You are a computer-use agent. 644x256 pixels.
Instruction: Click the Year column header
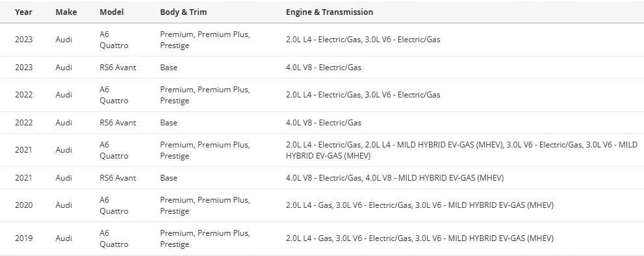pos(23,12)
